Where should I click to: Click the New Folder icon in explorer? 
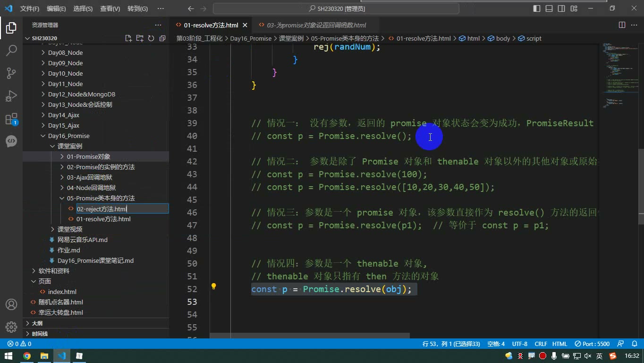[x=140, y=38]
